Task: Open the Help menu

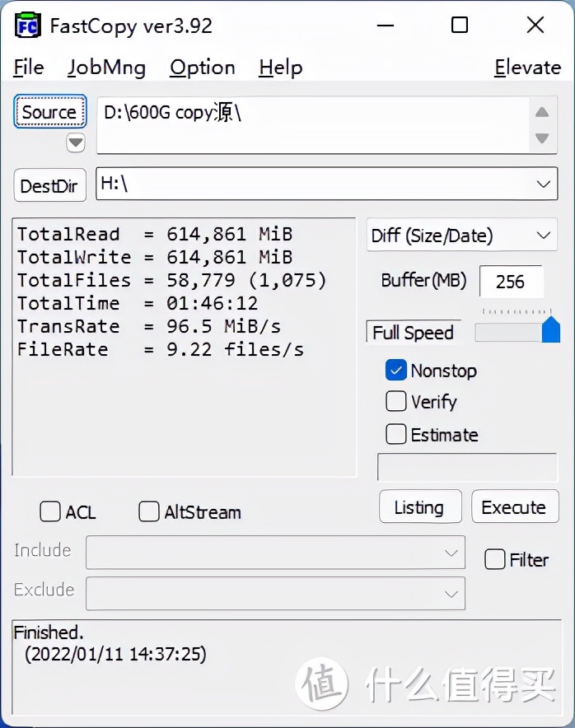Action: tap(281, 68)
